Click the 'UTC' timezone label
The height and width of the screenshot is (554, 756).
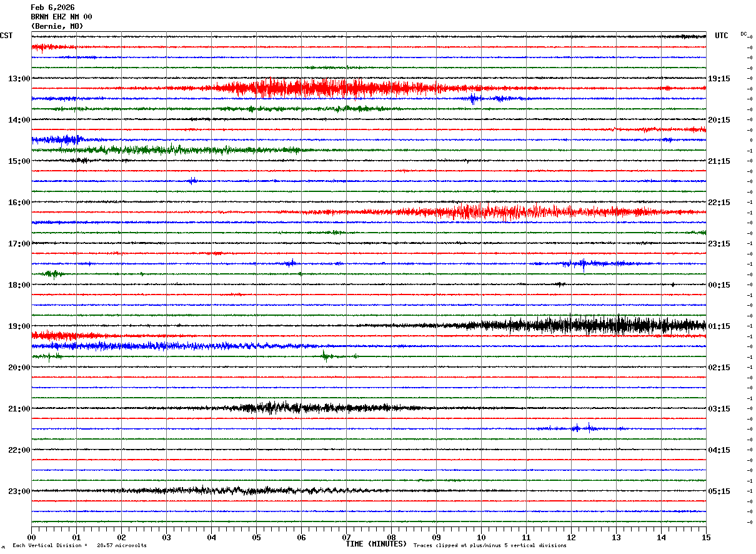coord(722,36)
